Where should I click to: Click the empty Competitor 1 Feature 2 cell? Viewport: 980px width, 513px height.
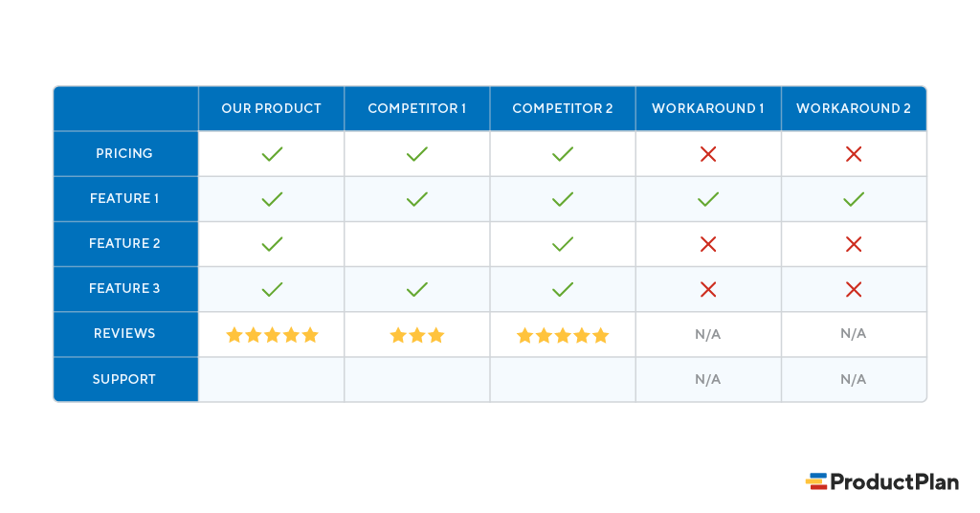click(417, 244)
